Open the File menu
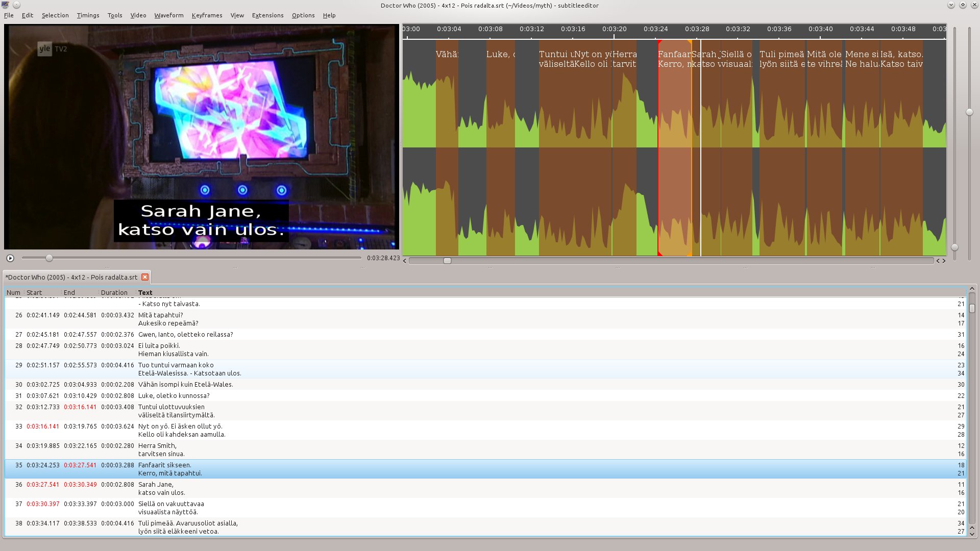The height and width of the screenshot is (551, 980). point(9,15)
